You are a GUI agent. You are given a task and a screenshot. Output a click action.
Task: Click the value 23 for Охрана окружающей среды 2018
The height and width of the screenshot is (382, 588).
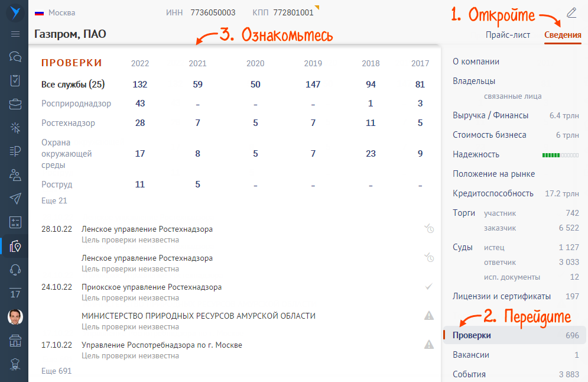tap(371, 154)
